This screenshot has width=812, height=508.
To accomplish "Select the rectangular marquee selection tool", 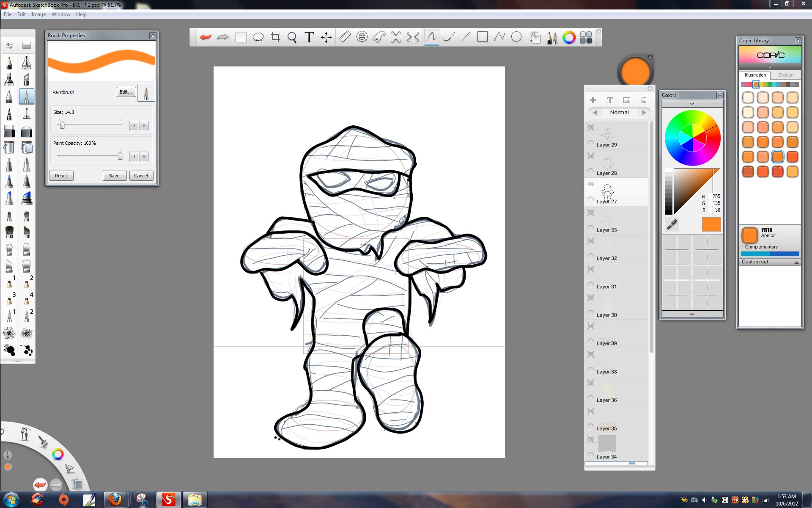I will tap(241, 37).
